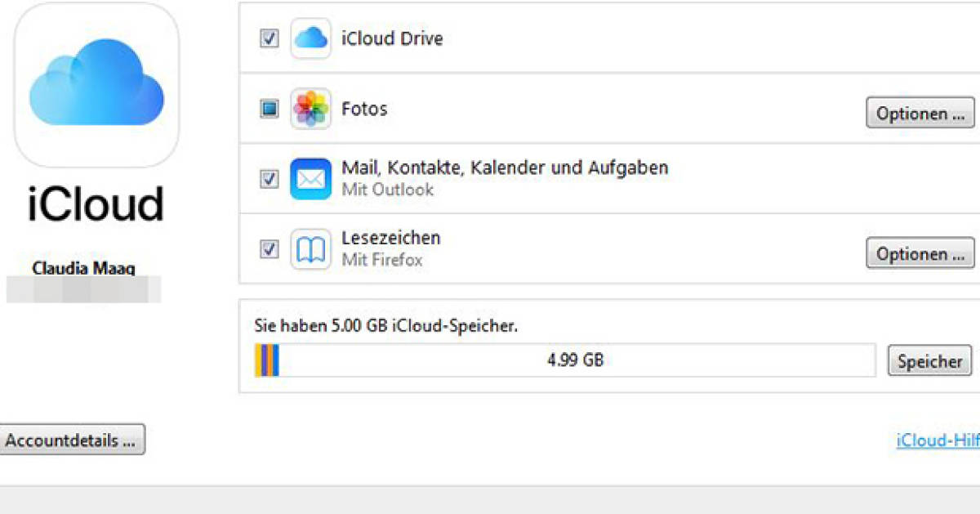This screenshot has width=980, height=514.
Task: Click the 4.99 GB storage bar
Action: (x=564, y=360)
